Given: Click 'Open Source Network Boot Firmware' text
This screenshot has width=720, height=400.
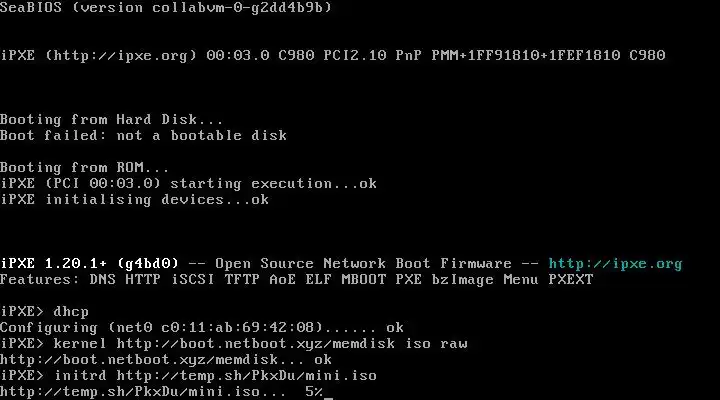Looking at the screenshot, I should tap(363, 264).
